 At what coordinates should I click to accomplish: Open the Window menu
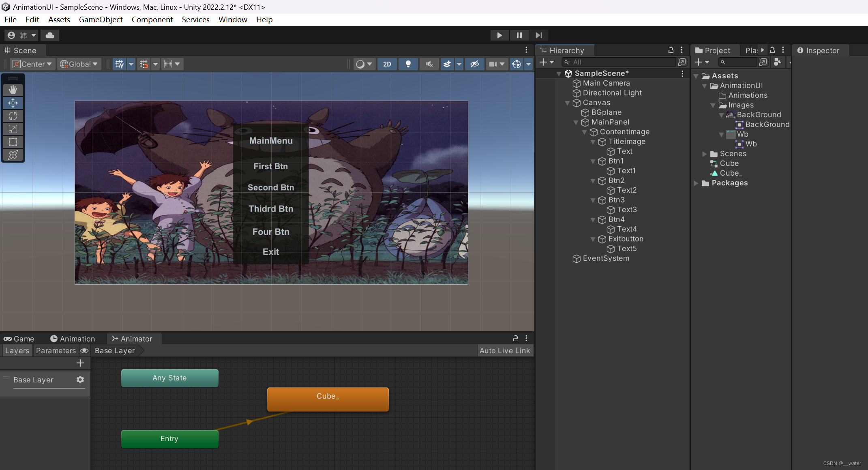click(233, 19)
